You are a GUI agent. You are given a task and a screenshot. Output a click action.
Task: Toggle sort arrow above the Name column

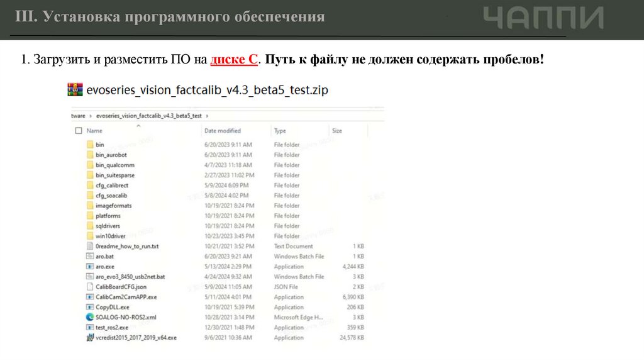point(138,126)
